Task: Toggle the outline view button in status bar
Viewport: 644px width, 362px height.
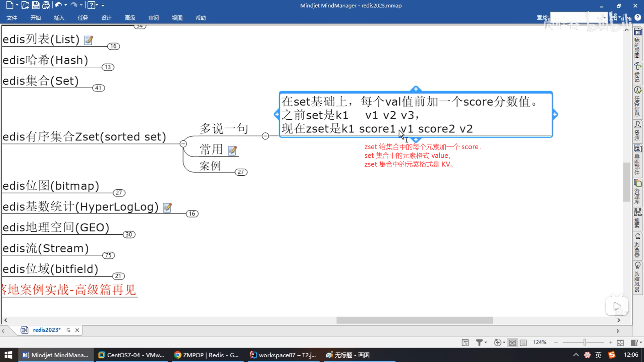Action: (523, 343)
